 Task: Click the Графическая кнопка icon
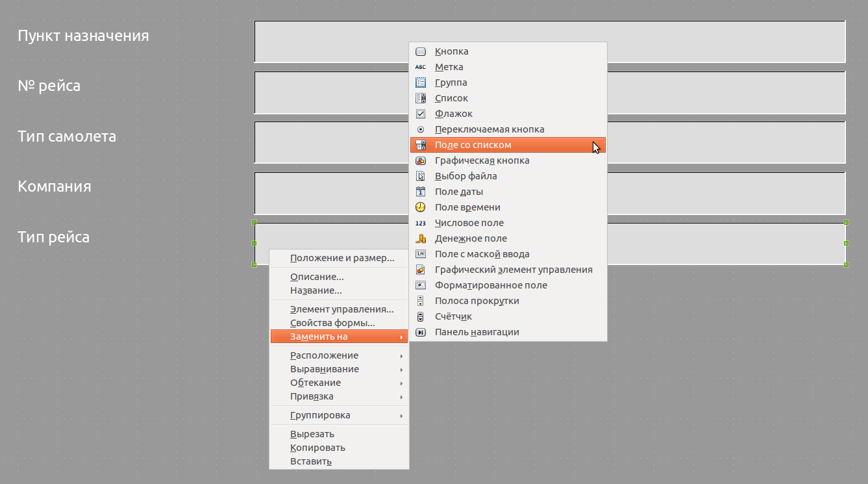pos(421,160)
